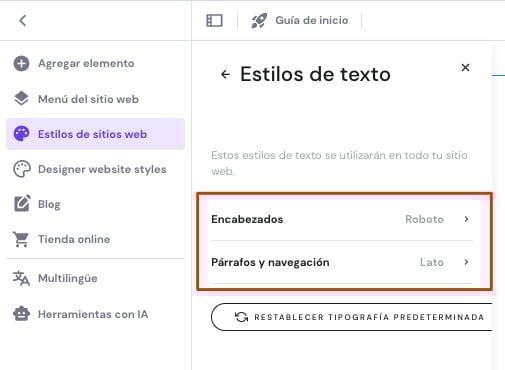Click the plus icon next to Agregar elemento
This screenshot has width=505, height=370.
[21, 63]
